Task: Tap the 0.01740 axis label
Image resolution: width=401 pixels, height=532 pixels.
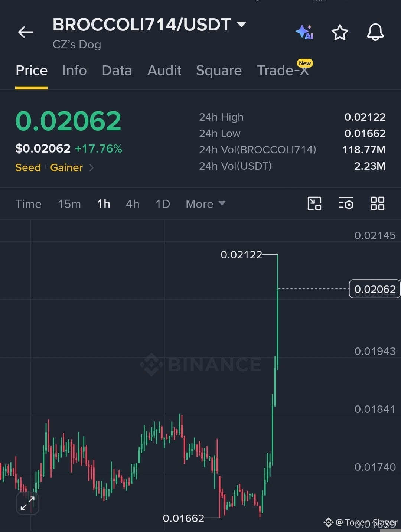Action: (x=375, y=467)
